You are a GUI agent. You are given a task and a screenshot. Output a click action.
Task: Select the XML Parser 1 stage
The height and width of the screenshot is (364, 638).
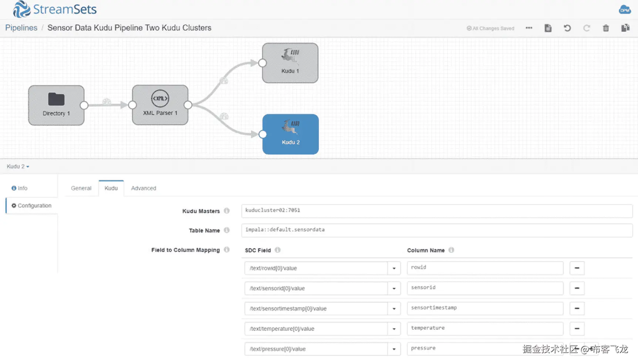[x=160, y=105]
